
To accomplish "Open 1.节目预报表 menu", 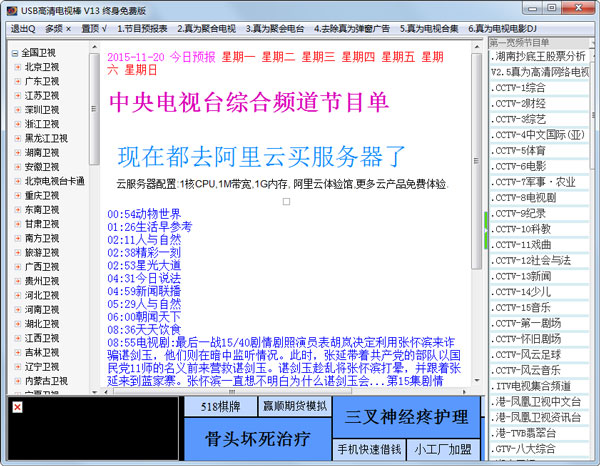I will coord(142,29).
